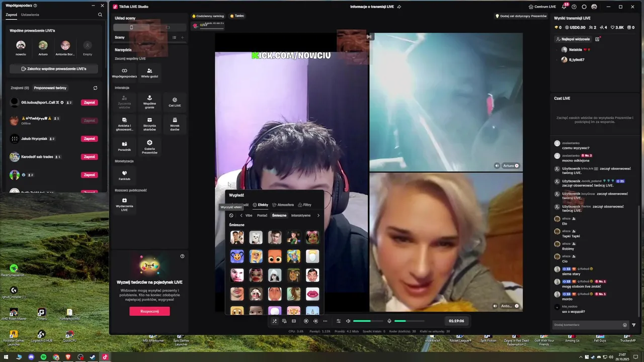Open Discord from the taskbar

[x=31, y=357]
